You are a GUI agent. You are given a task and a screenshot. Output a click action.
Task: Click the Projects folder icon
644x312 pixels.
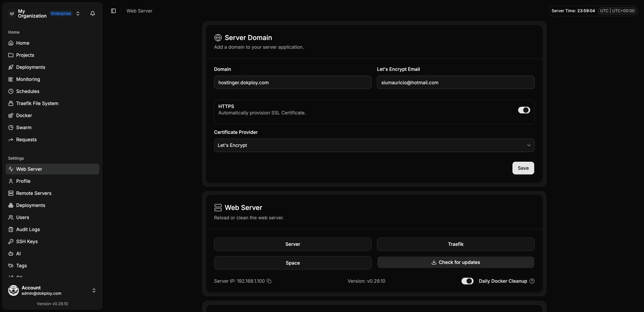tap(11, 55)
